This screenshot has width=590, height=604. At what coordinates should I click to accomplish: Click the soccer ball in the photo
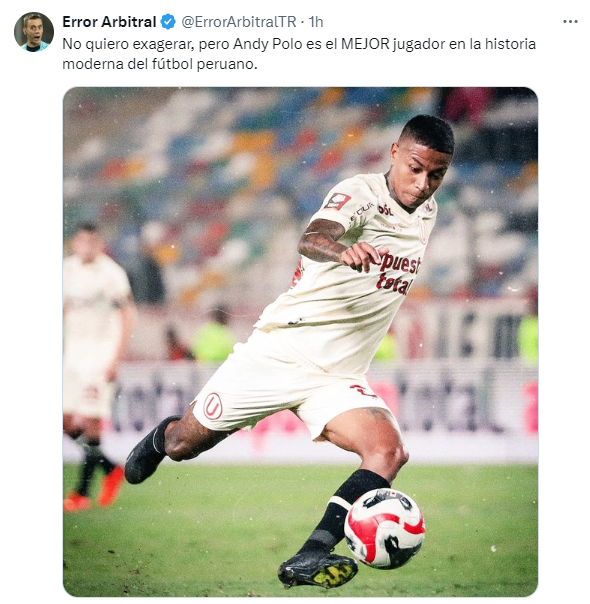click(x=384, y=528)
